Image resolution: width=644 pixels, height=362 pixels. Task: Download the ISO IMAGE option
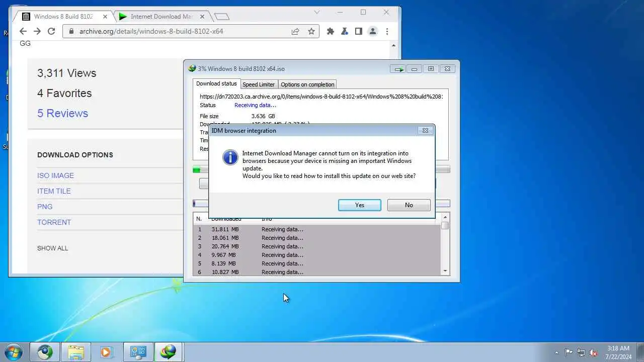(x=55, y=175)
